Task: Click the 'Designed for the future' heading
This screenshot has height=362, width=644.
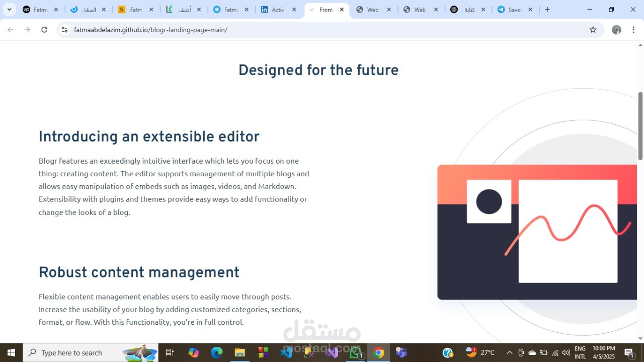Action: [318, 70]
